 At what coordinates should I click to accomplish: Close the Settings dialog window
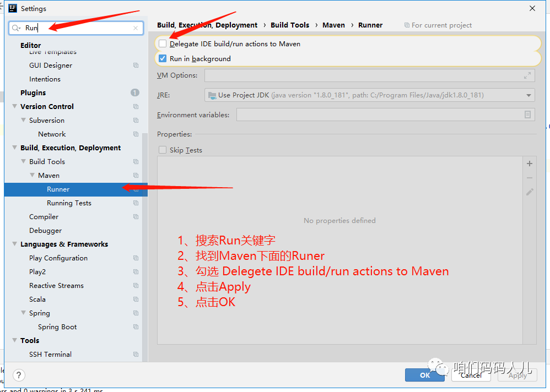coord(532,8)
